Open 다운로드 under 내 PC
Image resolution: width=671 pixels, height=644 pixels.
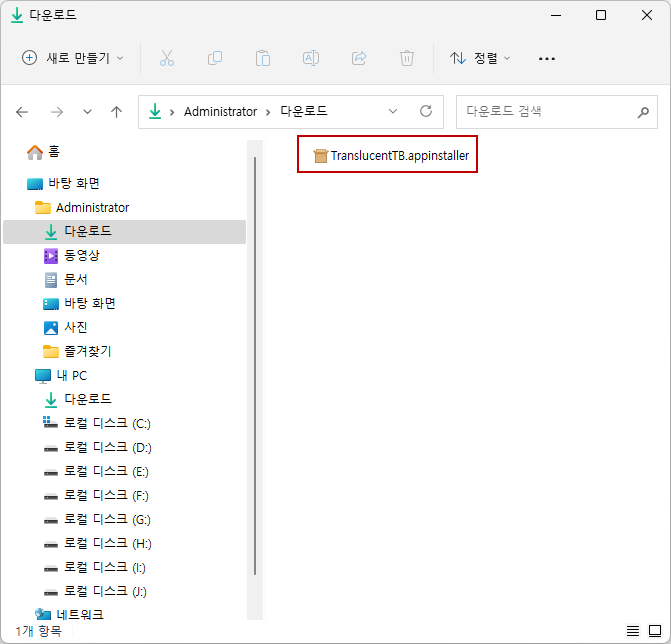tap(78, 400)
